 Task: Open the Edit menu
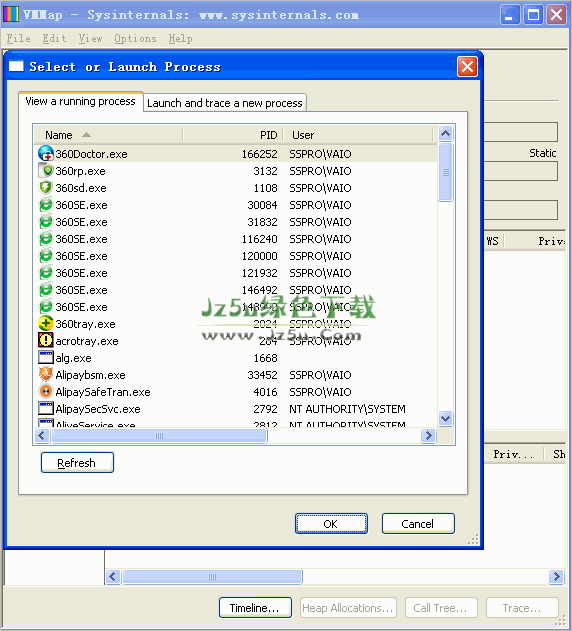pos(54,39)
